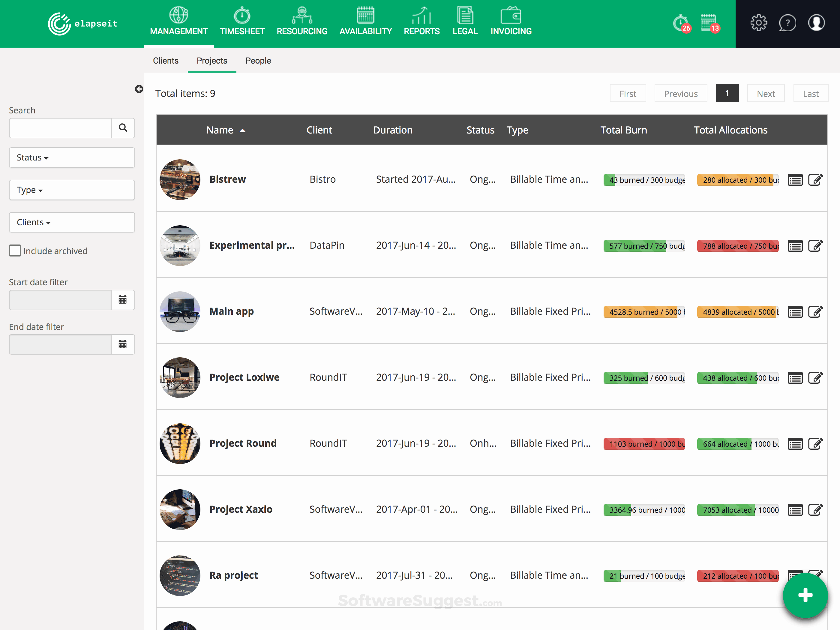Click the edit icon for Bistrew project
840x630 pixels.
(815, 180)
